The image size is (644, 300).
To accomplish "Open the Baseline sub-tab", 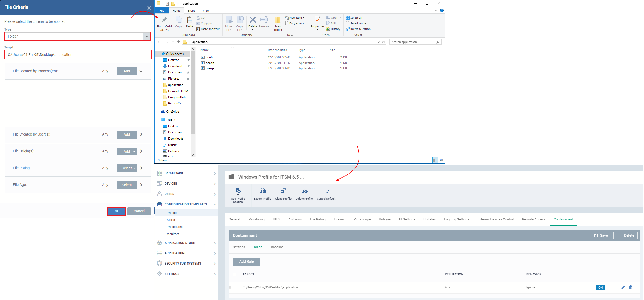I will click(x=277, y=247).
